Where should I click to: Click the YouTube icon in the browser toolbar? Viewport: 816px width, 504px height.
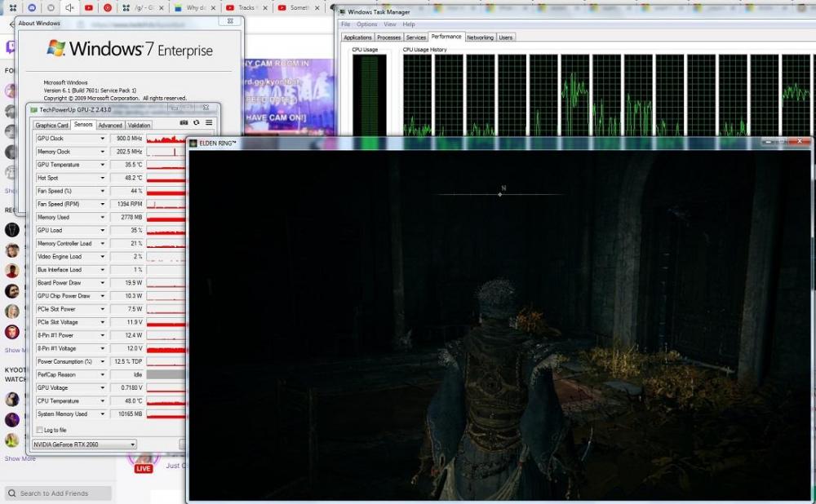[x=89, y=7]
